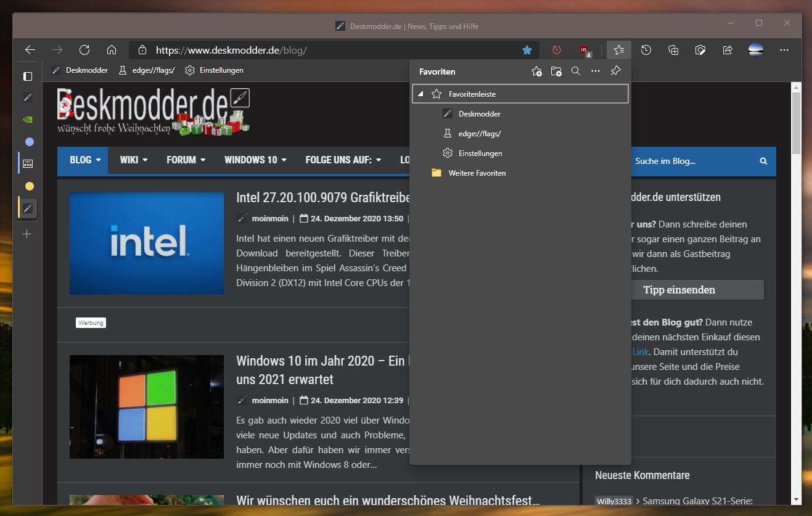Select the active Deskmodder vertical tab

(x=28, y=208)
